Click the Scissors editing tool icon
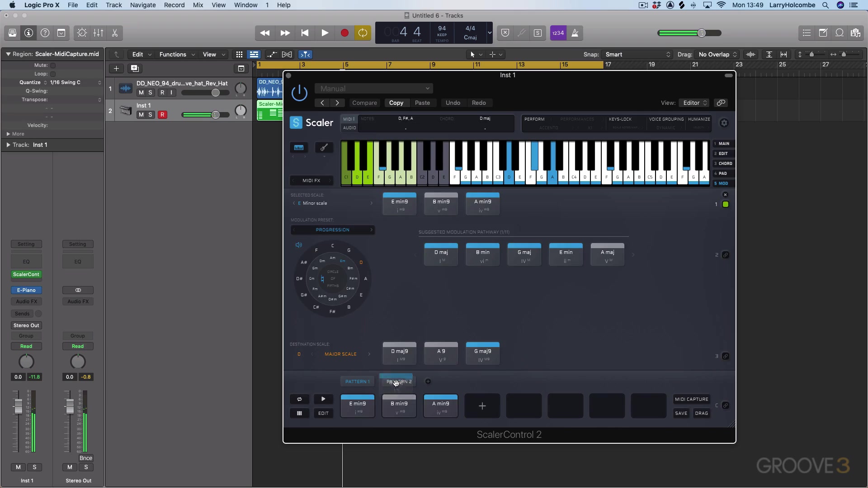The width and height of the screenshot is (868, 488). [115, 33]
